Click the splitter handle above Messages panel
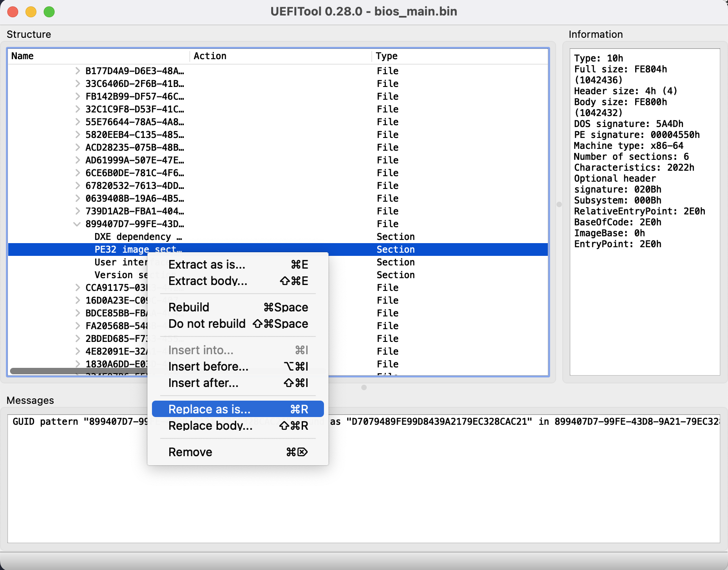Viewport: 728px width, 570px height. coord(364,387)
